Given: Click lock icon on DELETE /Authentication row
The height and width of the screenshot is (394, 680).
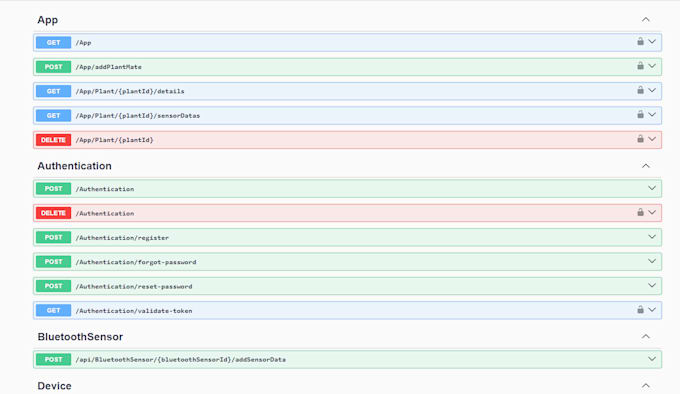Looking at the screenshot, I should pyautogui.click(x=640, y=212).
